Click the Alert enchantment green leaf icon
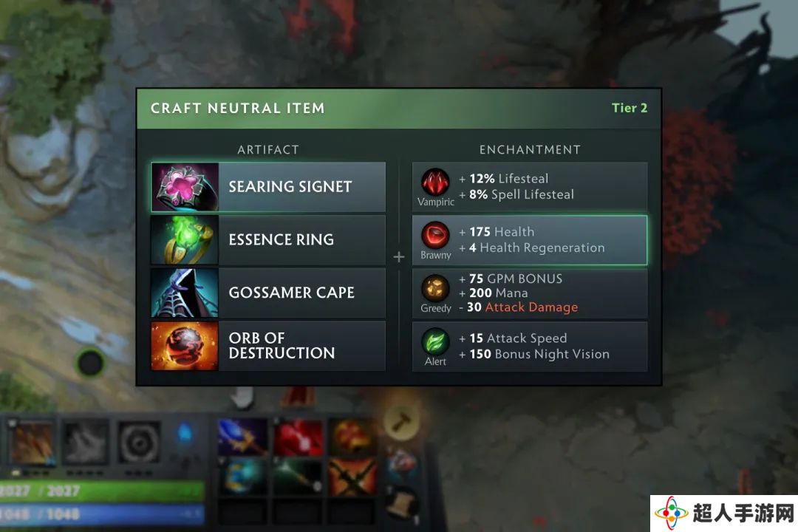 (x=435, y=341)
